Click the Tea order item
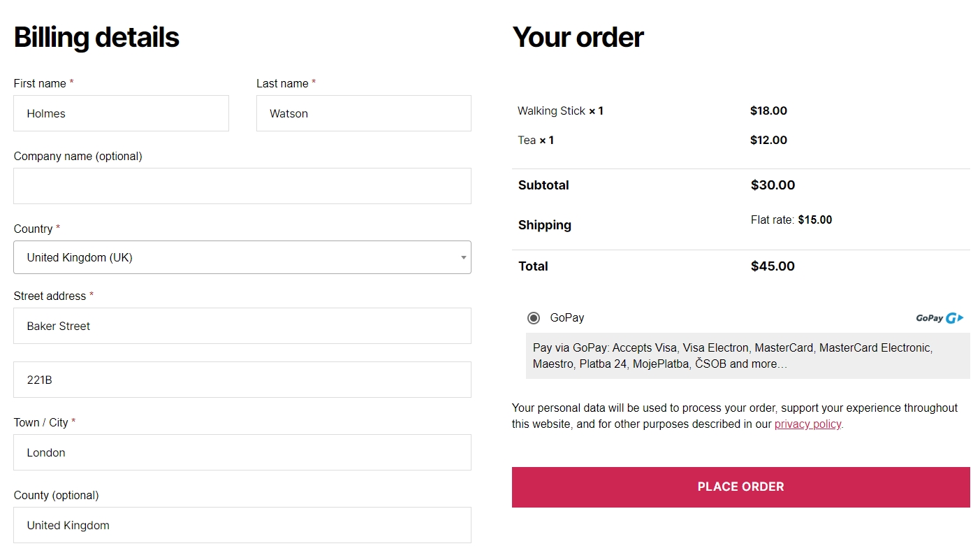 535,140
